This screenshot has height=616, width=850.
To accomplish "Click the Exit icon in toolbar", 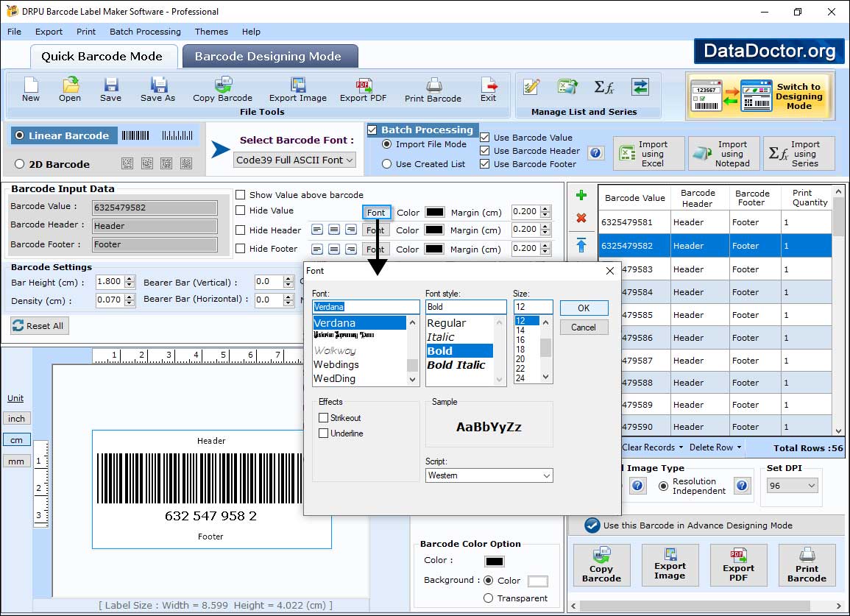I will 489,90.
